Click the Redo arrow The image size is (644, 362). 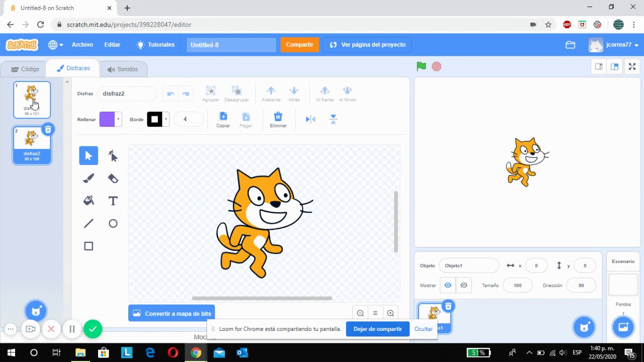tap(186, 94)
